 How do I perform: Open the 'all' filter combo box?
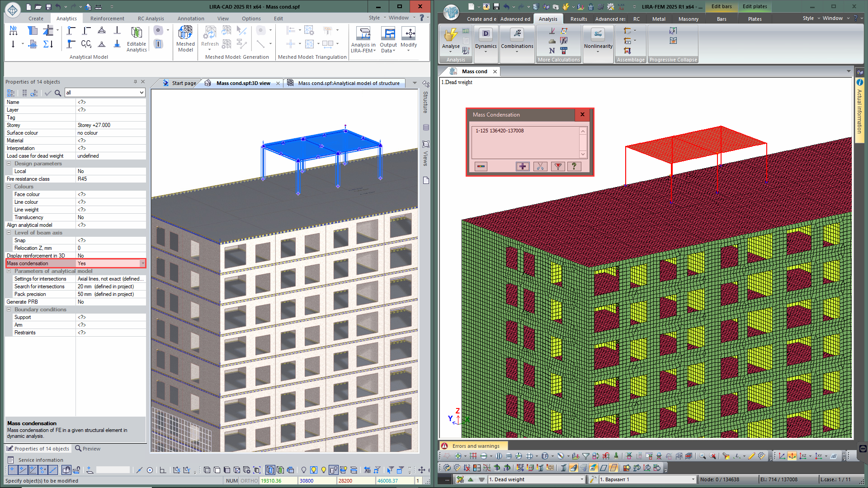tap(141, 93)
